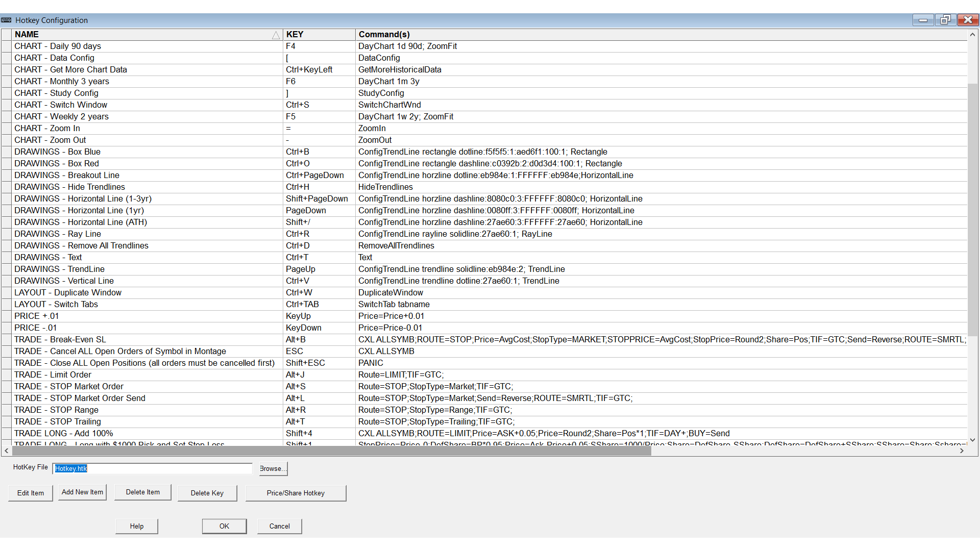Select the TRADE - Break-Even SL row
This screenshot has width=980, height=551.
[x=60, y=339]
